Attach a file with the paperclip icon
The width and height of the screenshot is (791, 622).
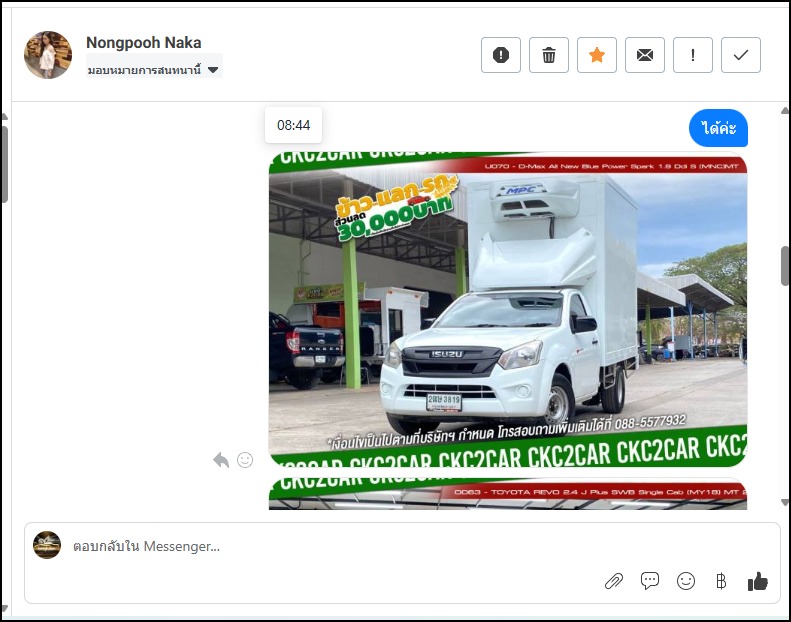pos(614,581)
